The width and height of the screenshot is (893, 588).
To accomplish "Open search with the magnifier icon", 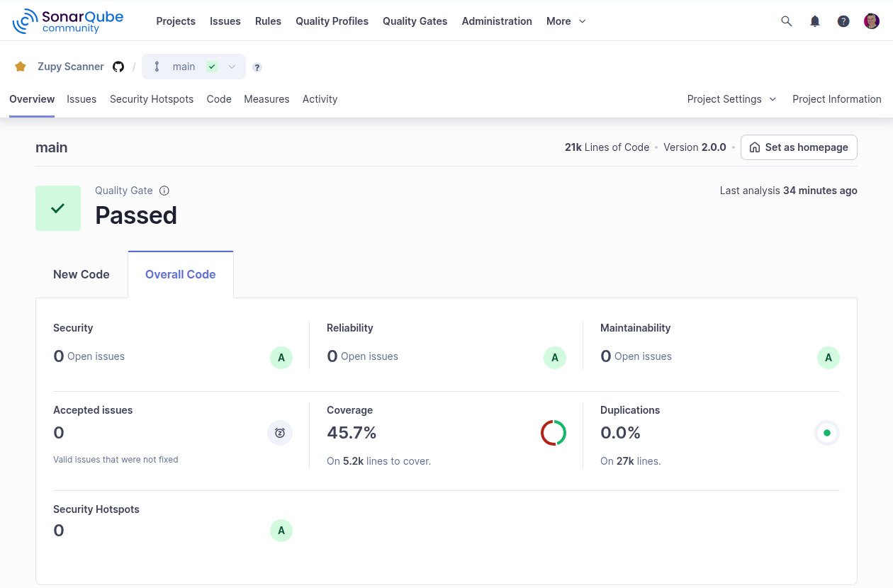I will (786, 21).
